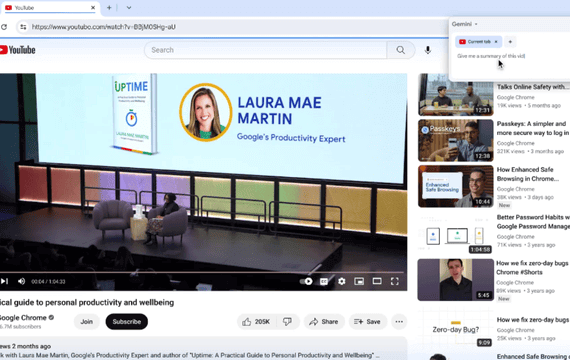Viewport: 570px width, 360px height.
Task: Mute the video with speaker icon
Action: [x=21, y=281]
